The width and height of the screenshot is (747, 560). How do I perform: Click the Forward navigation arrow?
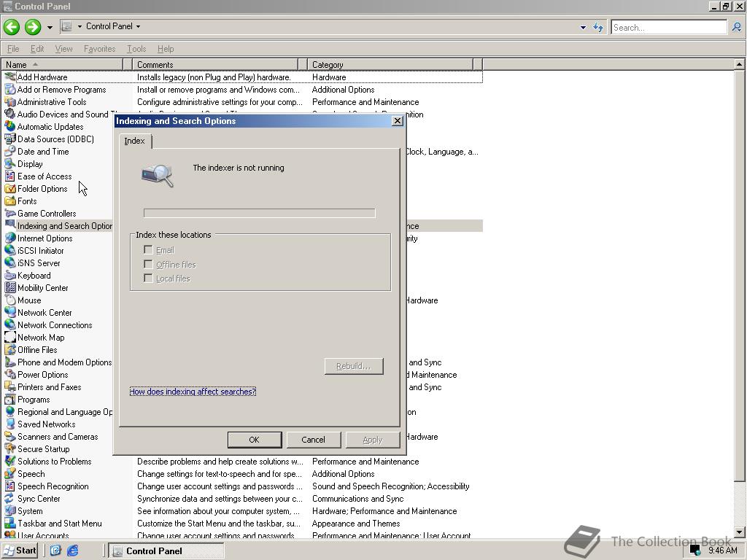pyautogui.click(x=33, y=27)
